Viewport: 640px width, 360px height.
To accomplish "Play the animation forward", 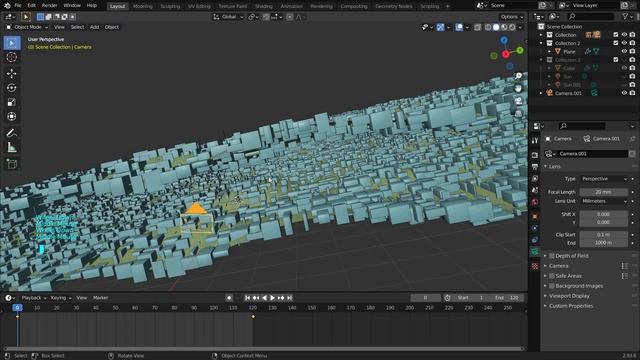I will click(x=273, y=298).
